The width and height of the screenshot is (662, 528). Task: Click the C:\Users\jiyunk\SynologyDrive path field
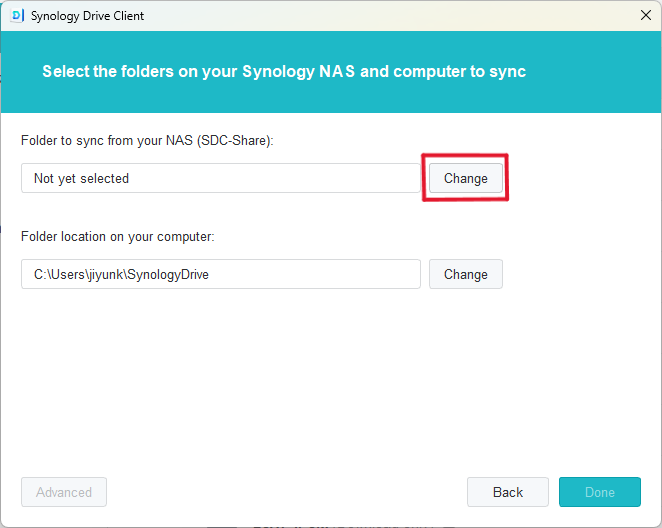pyautogui.click(x=220, y=274)
